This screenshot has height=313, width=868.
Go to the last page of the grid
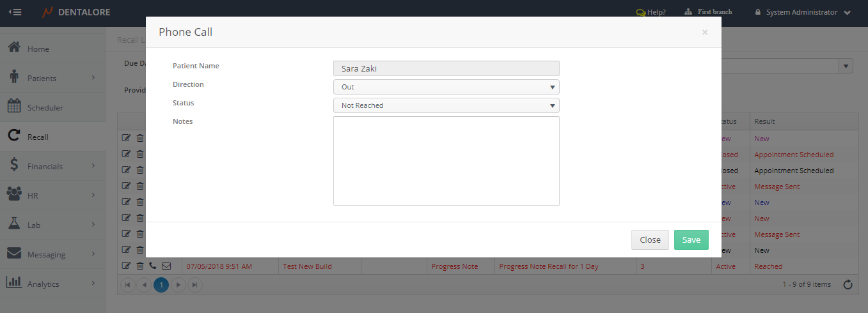[195, 285]
